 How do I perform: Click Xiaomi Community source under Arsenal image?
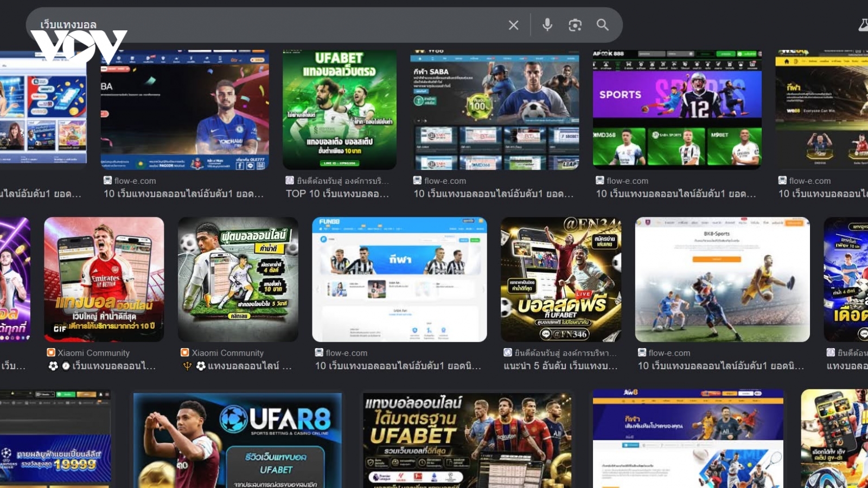pos(94,353)
